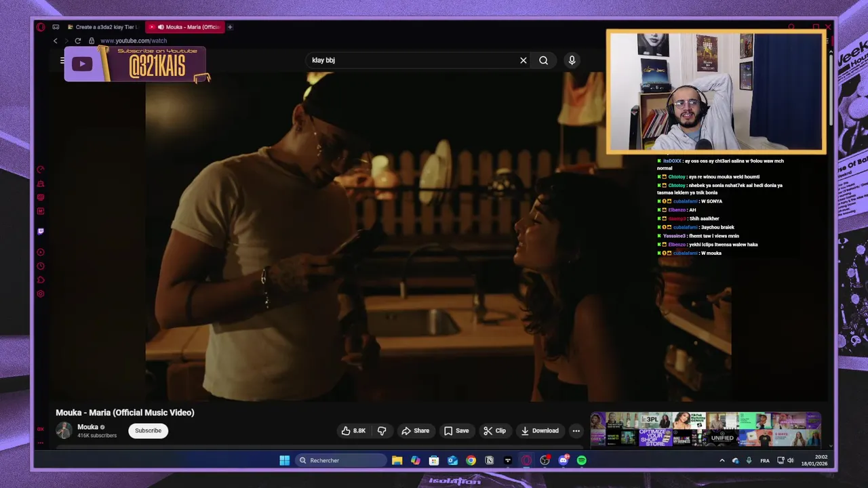Open the Opera workspaces/tab islands icon

[x=56, y=27]
